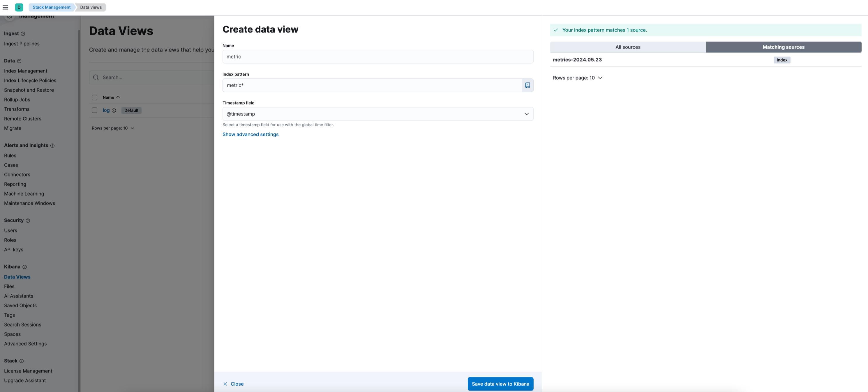Switch to the Matching sources tab
Viewport: 868px width, 392px height.
pos(784,47)
